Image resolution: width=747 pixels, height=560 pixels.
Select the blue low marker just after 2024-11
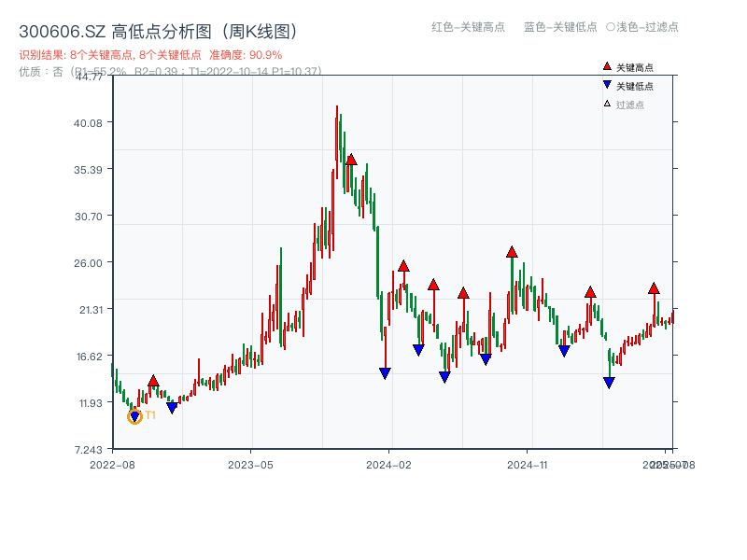[x=564, y=352]
